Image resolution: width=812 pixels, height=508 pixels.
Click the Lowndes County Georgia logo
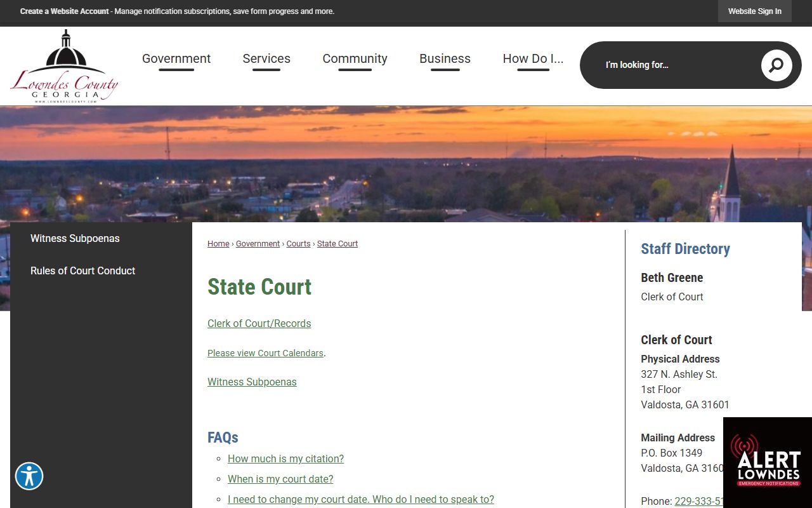[x=64, y=67]
